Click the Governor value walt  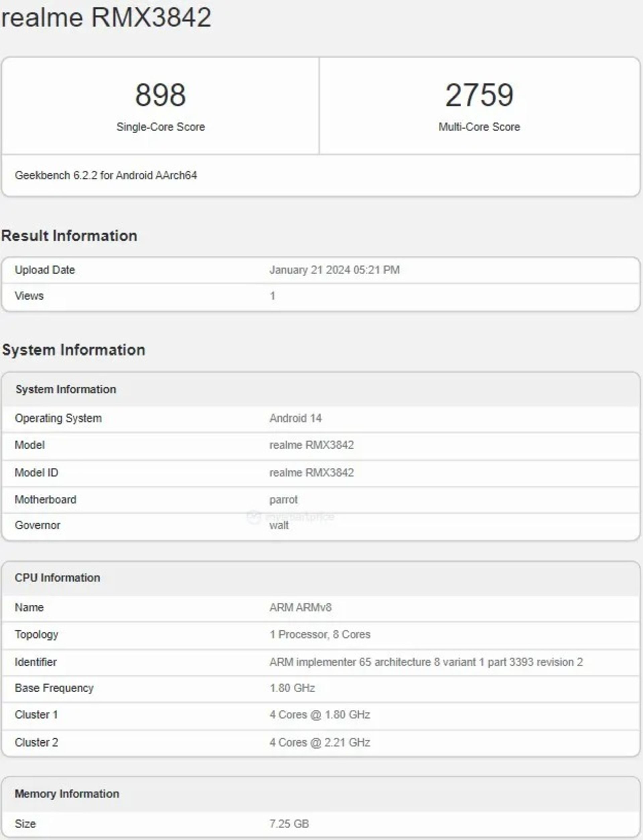tap(279, 526)
